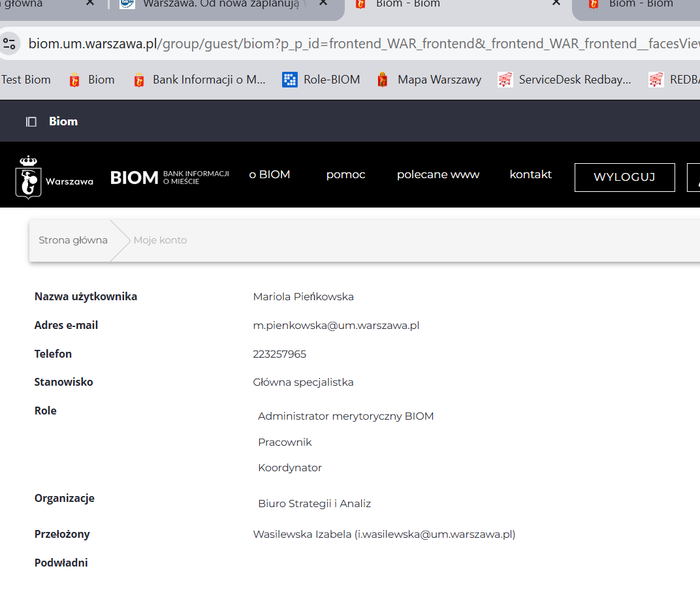Click the site information icon in address bar
Screen dimensions: 700x607
[x=9, y=44]
